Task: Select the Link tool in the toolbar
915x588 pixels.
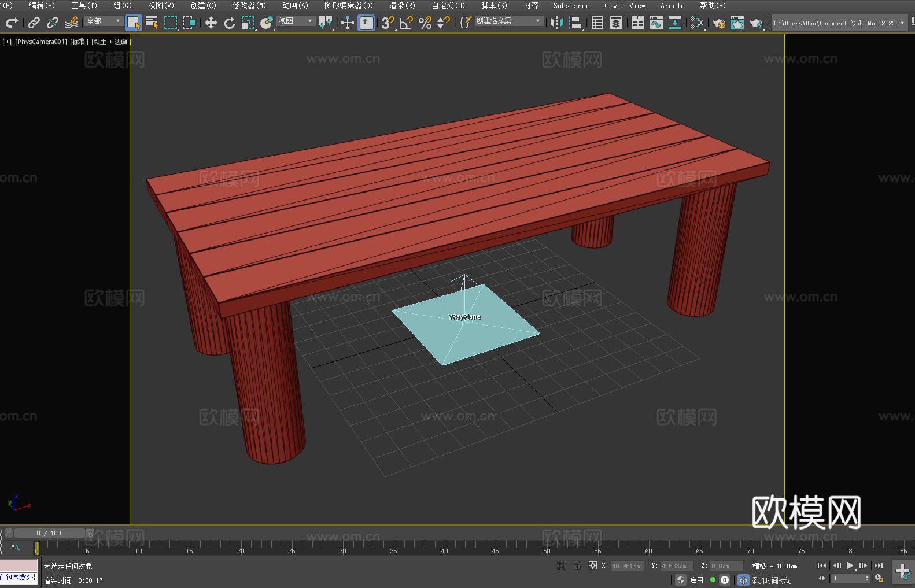Action: click(x=34, y=23)
